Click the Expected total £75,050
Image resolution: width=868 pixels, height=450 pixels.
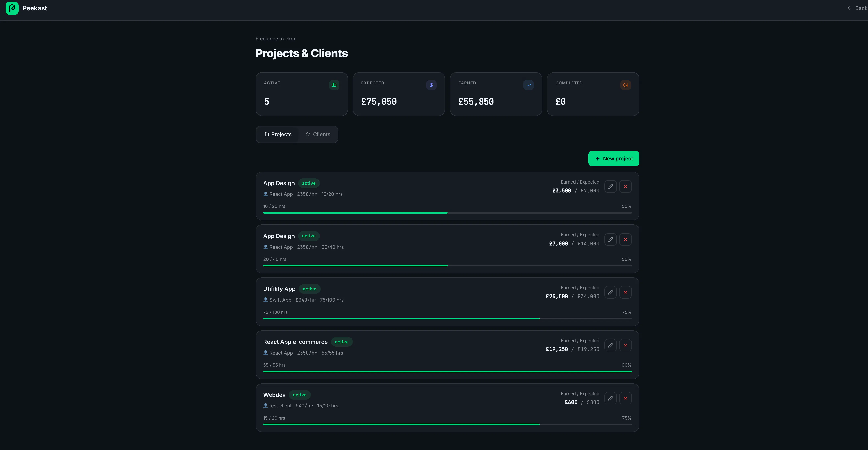point(379,101)
